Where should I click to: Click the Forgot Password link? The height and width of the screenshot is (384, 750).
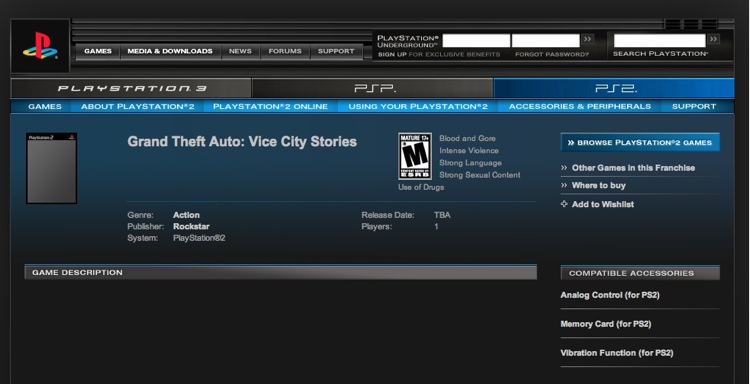click(552, 55)
